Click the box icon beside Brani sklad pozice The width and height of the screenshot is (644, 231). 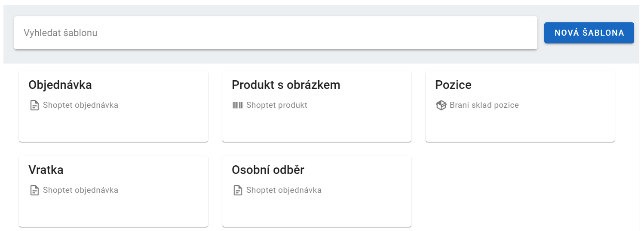pos(441,105)
